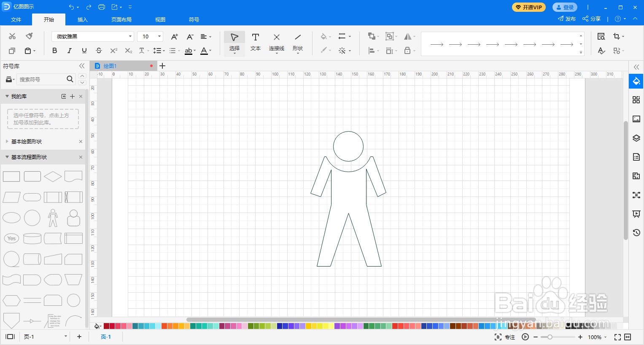Expand the connector styles gallery
This screenshot has width=644, height=345.
[x=581, y=53]
